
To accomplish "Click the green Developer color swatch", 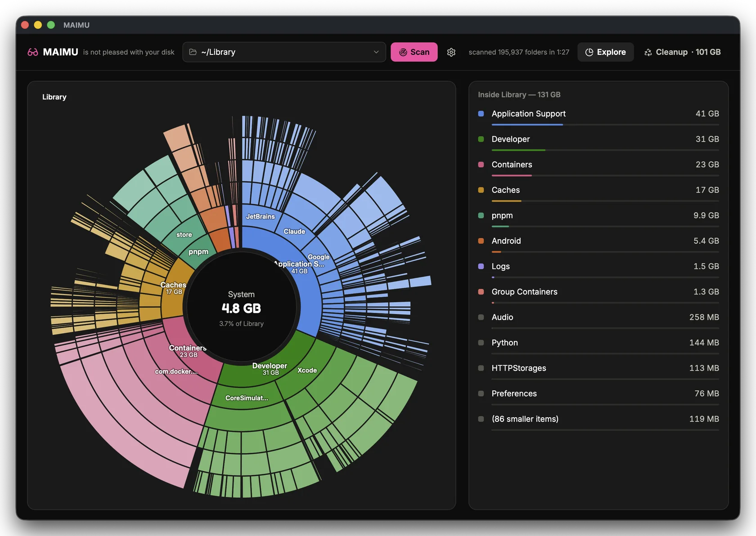I will pyautogui.click(x=481, y=139).
